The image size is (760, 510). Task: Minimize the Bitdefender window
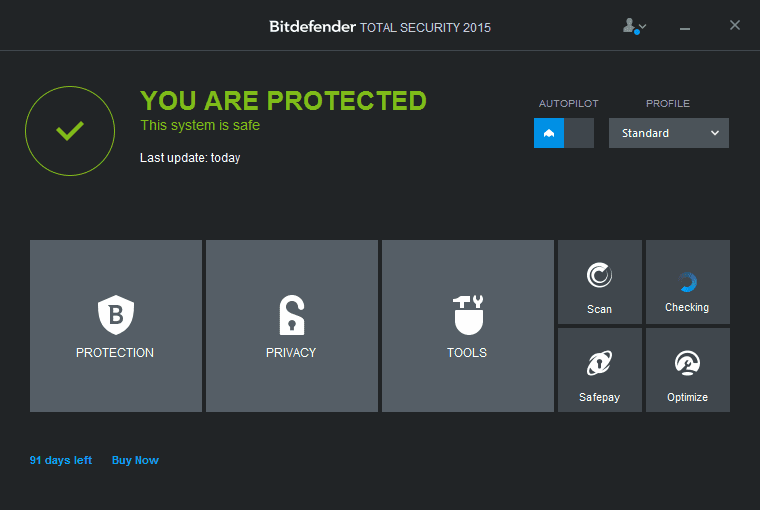tap(686, 27)
